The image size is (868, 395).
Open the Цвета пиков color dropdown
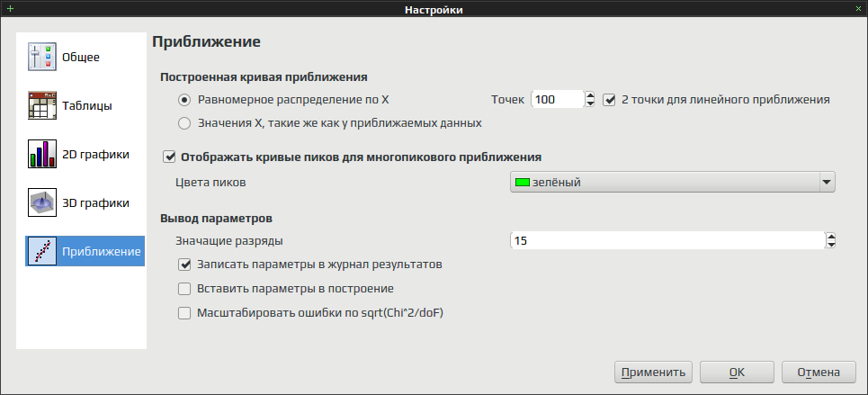click(x=672, y=183)
